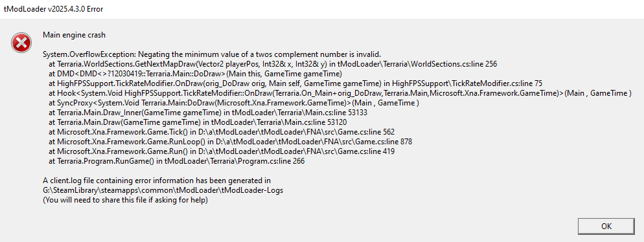Click the red error X icon
The height and width of the screenshot is (242, 644).
pos(21,43)
